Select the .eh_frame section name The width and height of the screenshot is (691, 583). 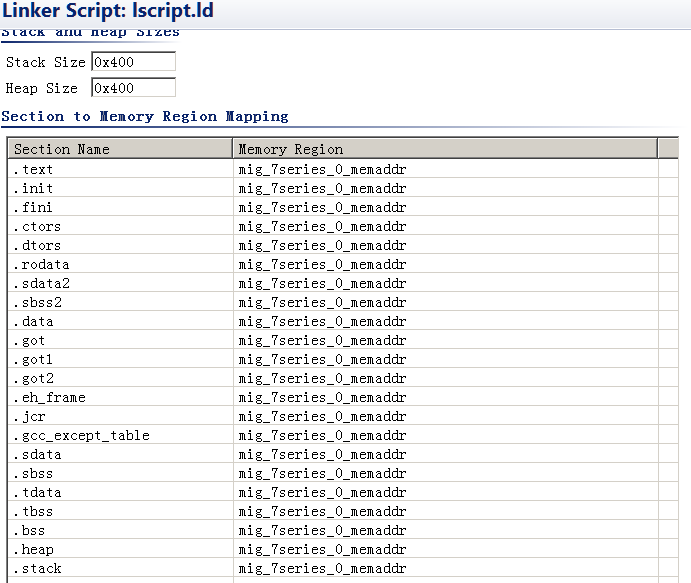click(x=49, y=397)
